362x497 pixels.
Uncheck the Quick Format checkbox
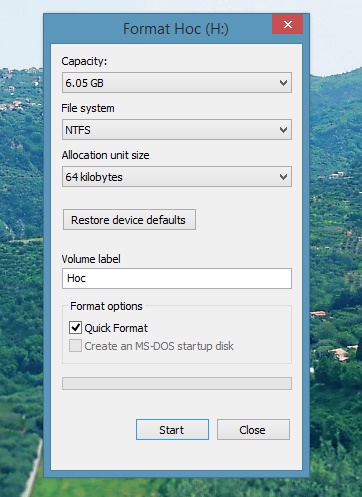coord(75,328)
